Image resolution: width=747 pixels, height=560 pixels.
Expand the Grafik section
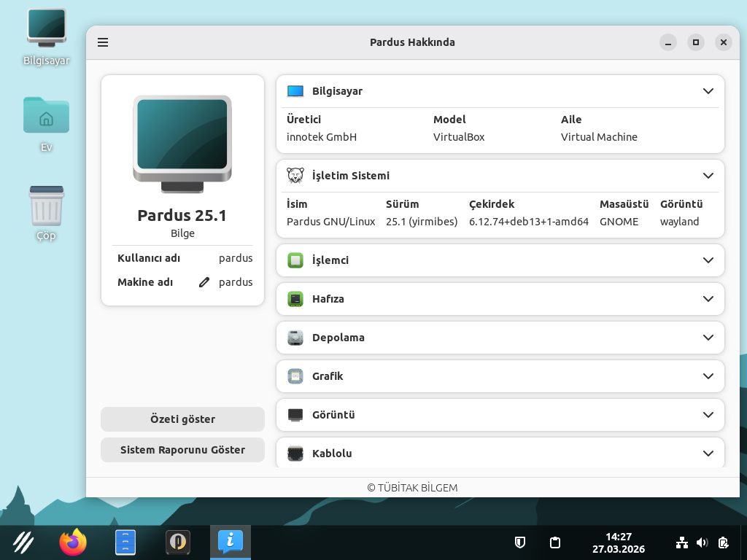[708, 376]
